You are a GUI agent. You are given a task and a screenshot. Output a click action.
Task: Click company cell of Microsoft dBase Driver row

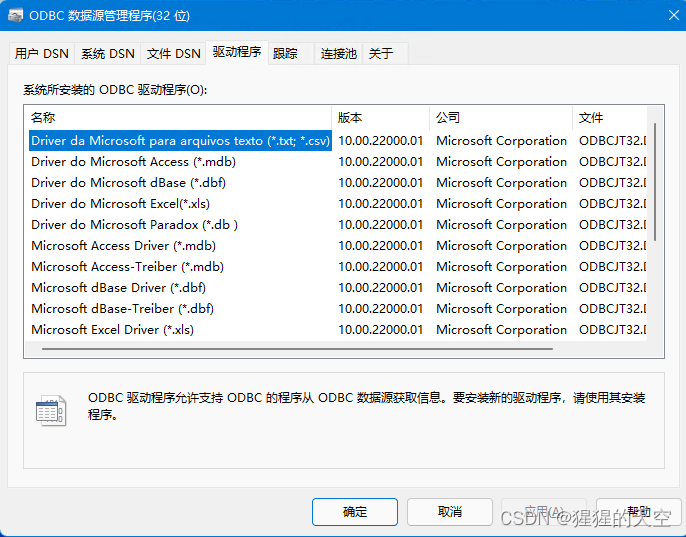coord(501,288)
